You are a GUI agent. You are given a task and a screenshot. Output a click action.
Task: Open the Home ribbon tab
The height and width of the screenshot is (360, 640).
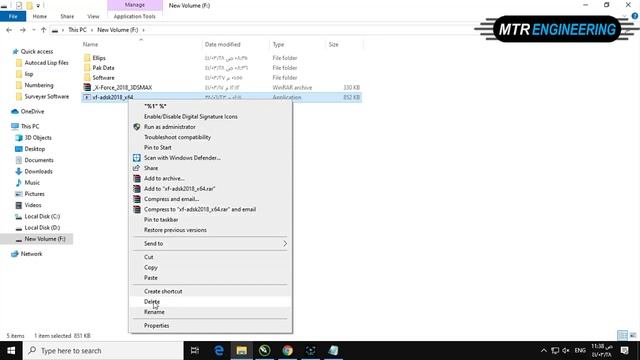point(40,16)
